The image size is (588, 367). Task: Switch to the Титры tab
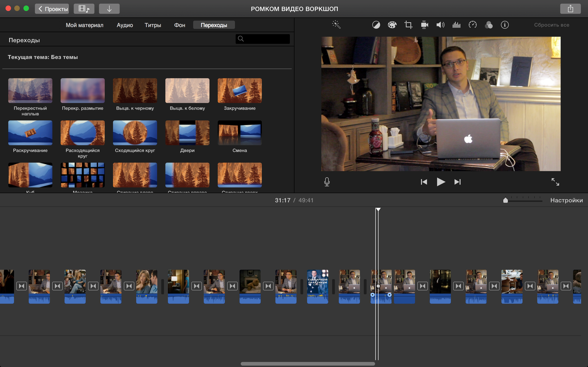point(153,25)
